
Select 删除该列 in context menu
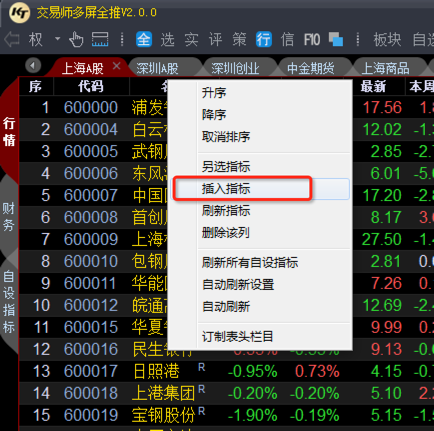tap(226, 233)
